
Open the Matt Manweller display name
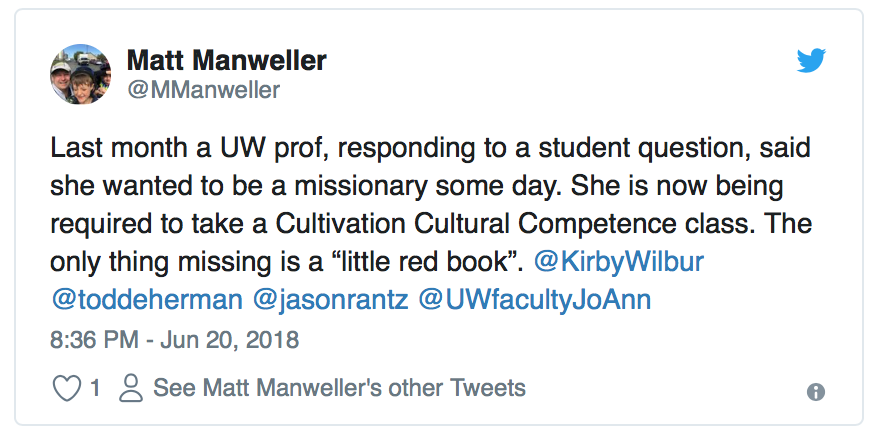click(x=226, y=60)
